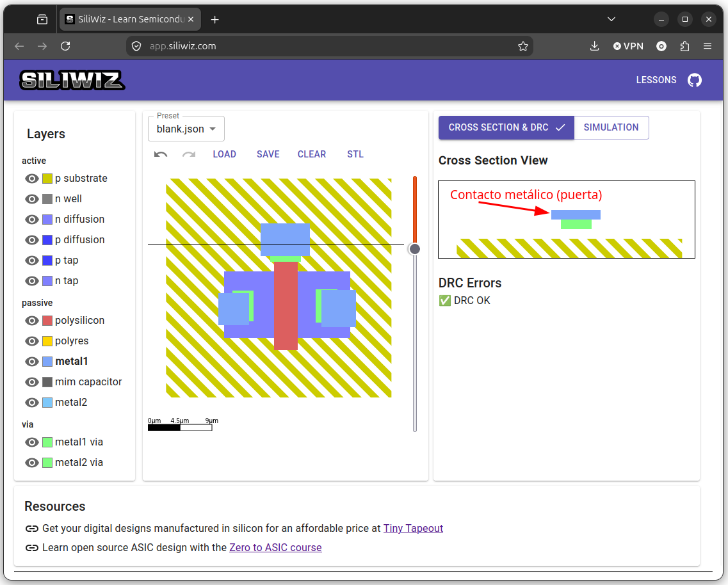Hide the n diffusion layer
Image resolution: width=728 pixels, height=585 pixels.
[31, 220]
